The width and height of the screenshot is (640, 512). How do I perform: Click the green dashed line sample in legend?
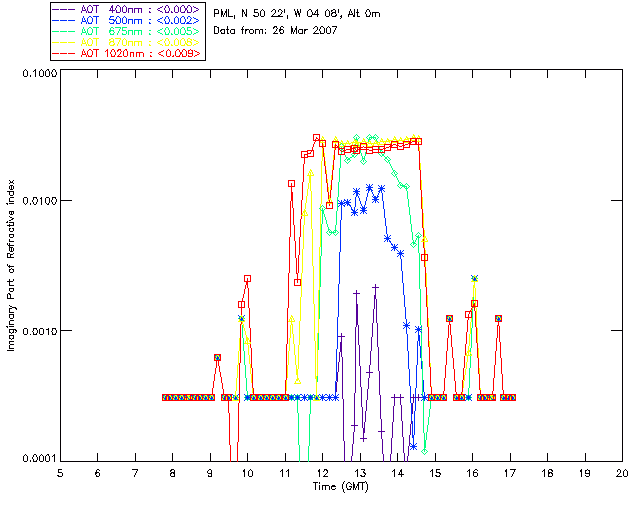pyautogui.click(x=64, y=32)
